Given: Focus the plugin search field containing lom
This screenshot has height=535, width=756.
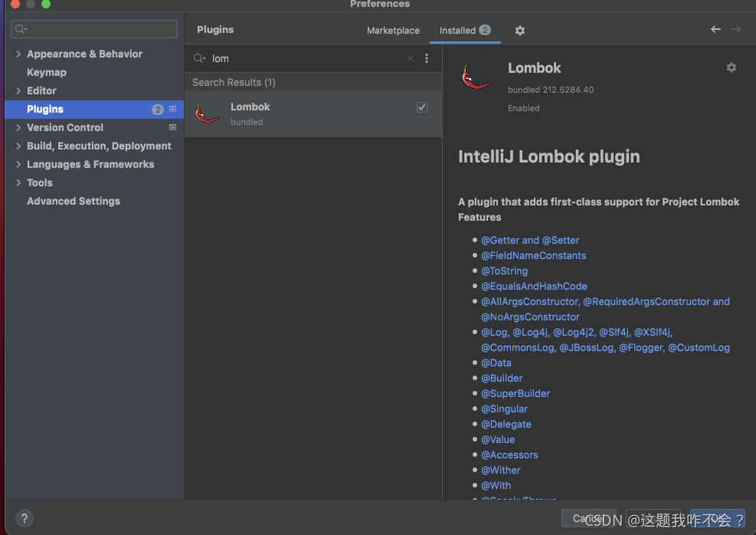Looking at the screenshot, I should (x=309, y=58).
